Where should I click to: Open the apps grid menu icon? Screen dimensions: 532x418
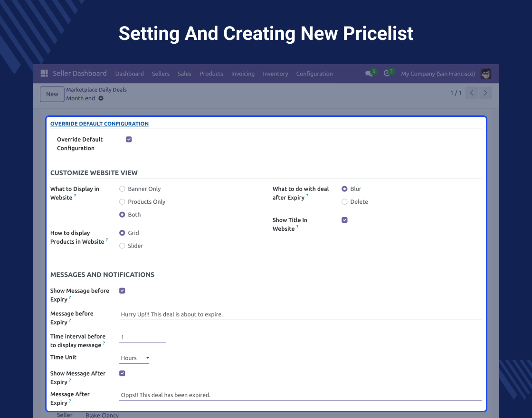point(44,73)
